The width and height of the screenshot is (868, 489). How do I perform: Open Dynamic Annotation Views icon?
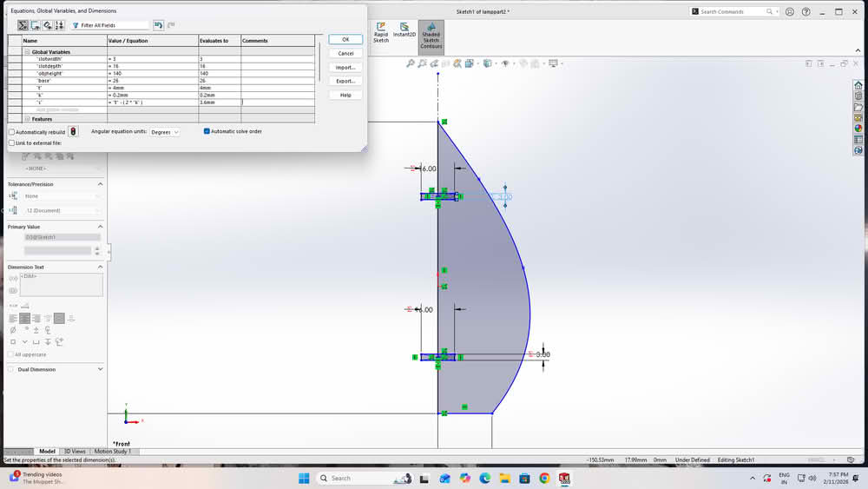click(457, 63)
